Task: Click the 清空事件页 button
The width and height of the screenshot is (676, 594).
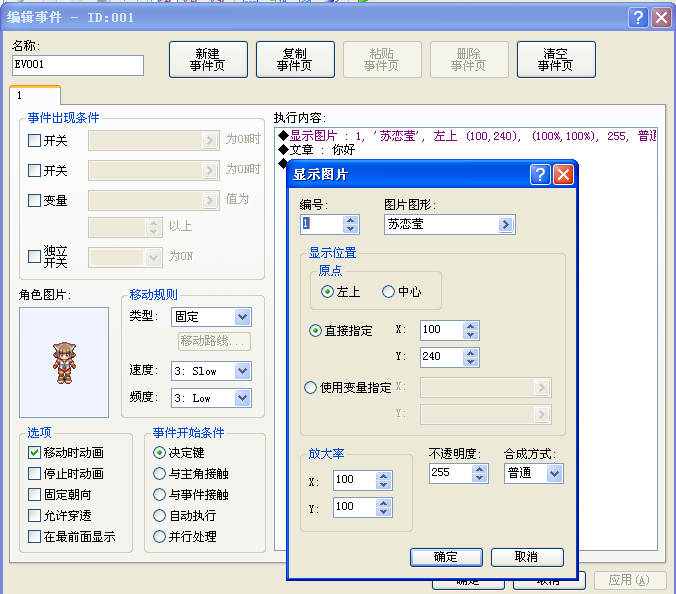Action: click(556, 59)
